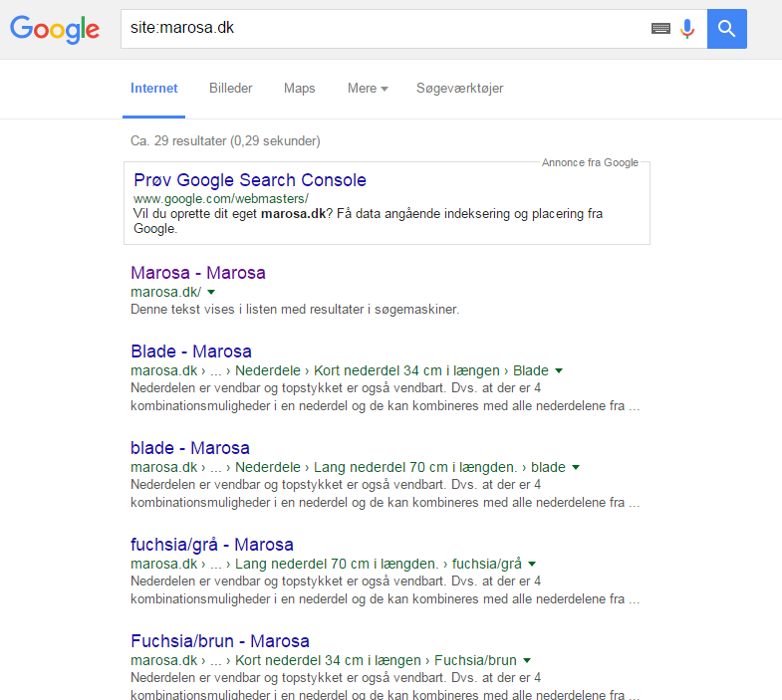Open the Prøv Google Search Console link
782x700 pixels.
pos(250,180)
